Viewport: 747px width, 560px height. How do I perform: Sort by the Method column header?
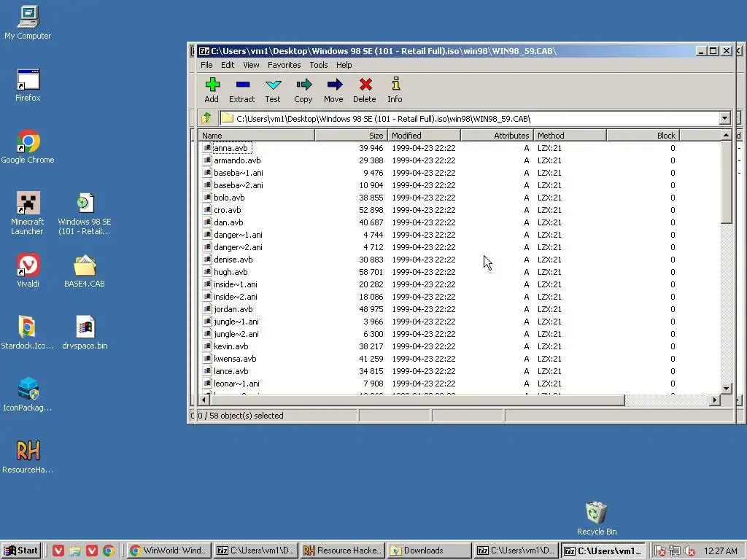point(570,135)
